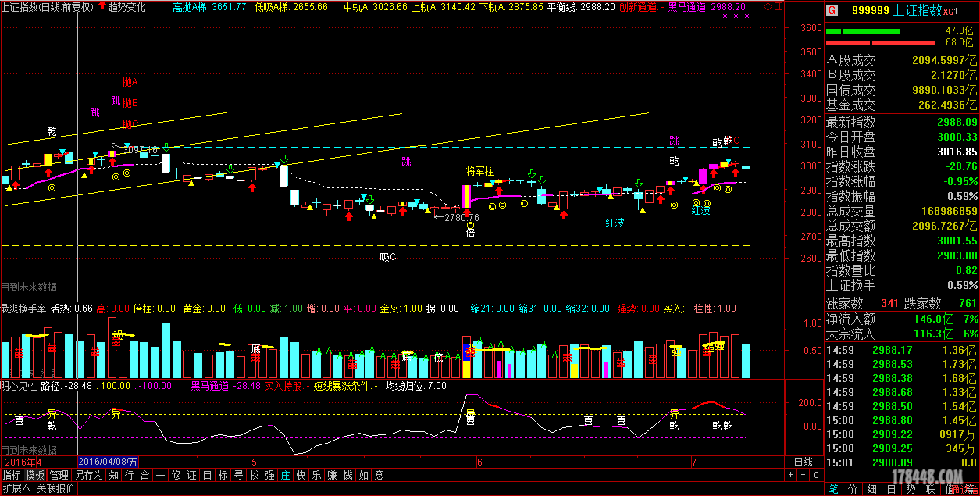
Task: Click the split-window icon at chart top-right
Action: pyautogui.click(x=779, y=6)
